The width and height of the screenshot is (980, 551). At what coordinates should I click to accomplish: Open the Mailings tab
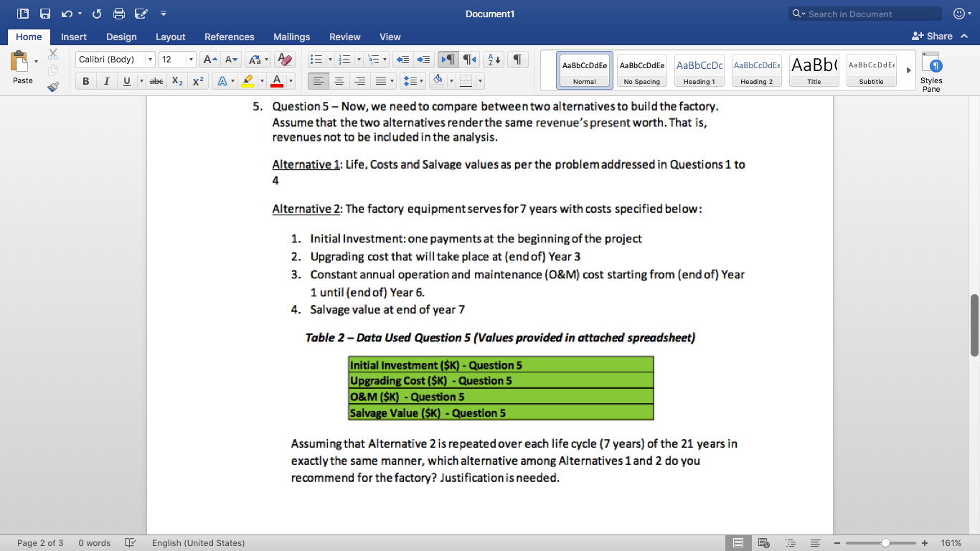(291, 37)
